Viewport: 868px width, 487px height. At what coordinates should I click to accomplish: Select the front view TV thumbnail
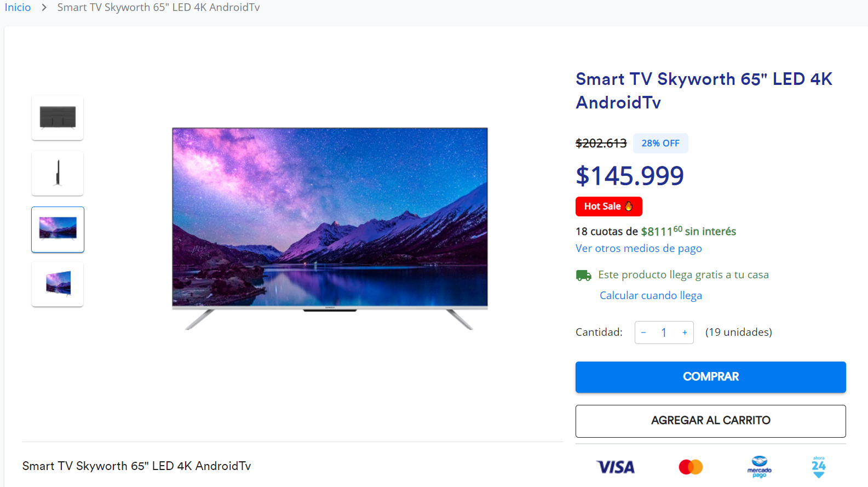[x=58, y=229]
